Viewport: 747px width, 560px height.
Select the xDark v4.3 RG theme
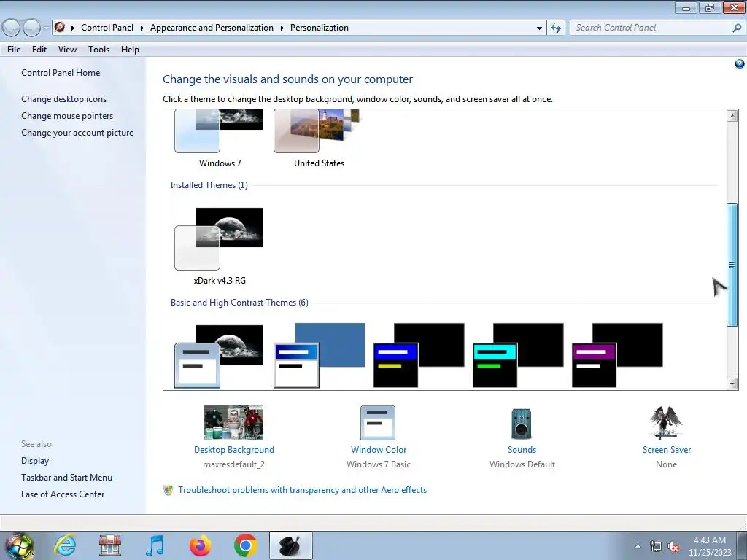[219, 246]
